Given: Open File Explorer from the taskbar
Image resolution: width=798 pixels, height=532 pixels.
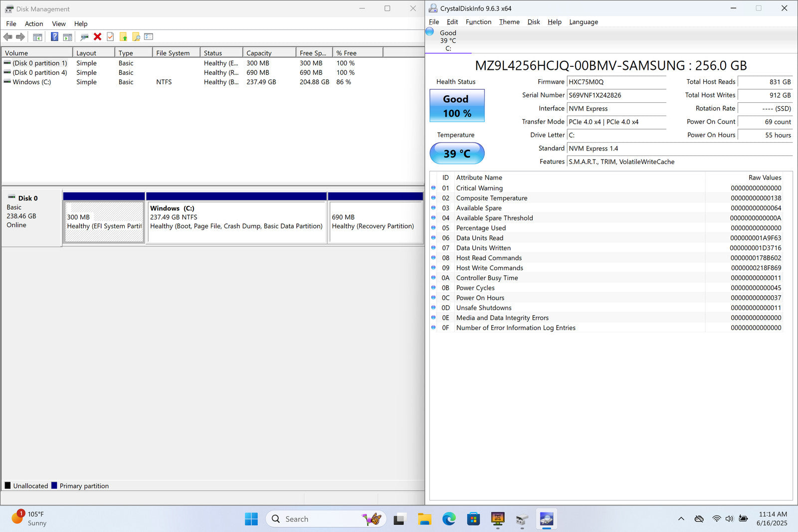Looking at the screenshot, I should (x=424, y=519).
